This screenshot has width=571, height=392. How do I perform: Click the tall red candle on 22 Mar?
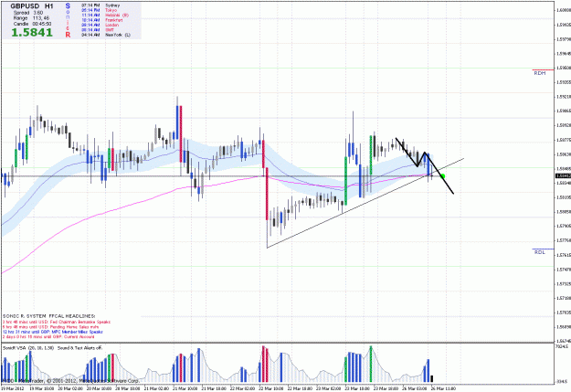tap(267, 194)
